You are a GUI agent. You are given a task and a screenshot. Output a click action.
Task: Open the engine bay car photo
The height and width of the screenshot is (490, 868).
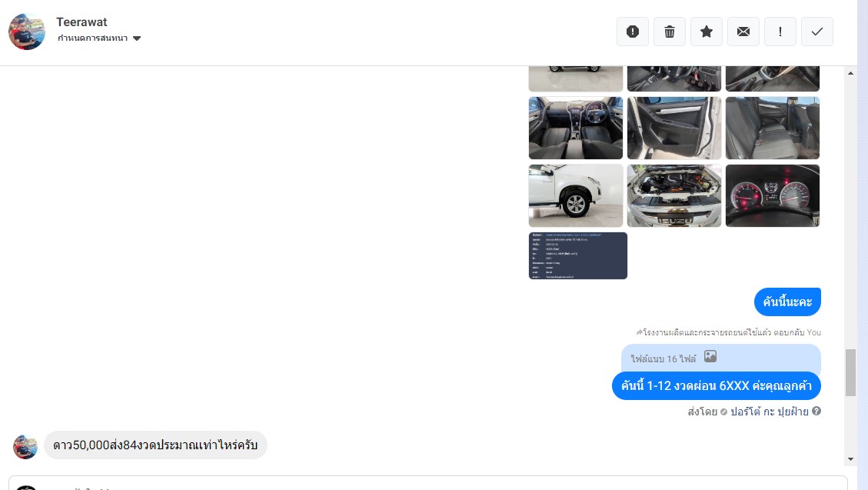(673, 195)
